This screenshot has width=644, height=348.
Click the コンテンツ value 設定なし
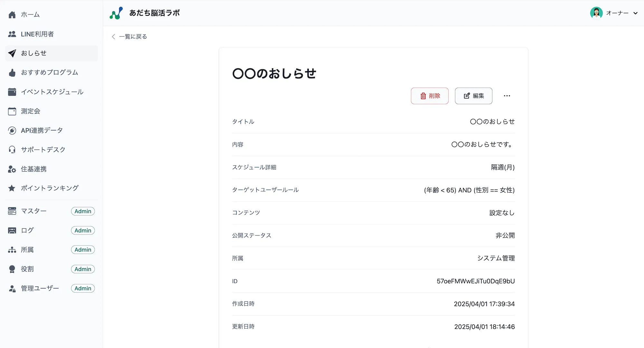click(x=502, y=213)
